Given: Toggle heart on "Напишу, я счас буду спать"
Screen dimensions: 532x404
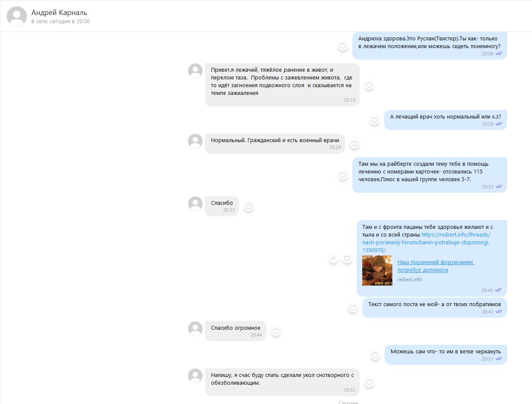Looking at the screenshot, I should coord(369,383).
